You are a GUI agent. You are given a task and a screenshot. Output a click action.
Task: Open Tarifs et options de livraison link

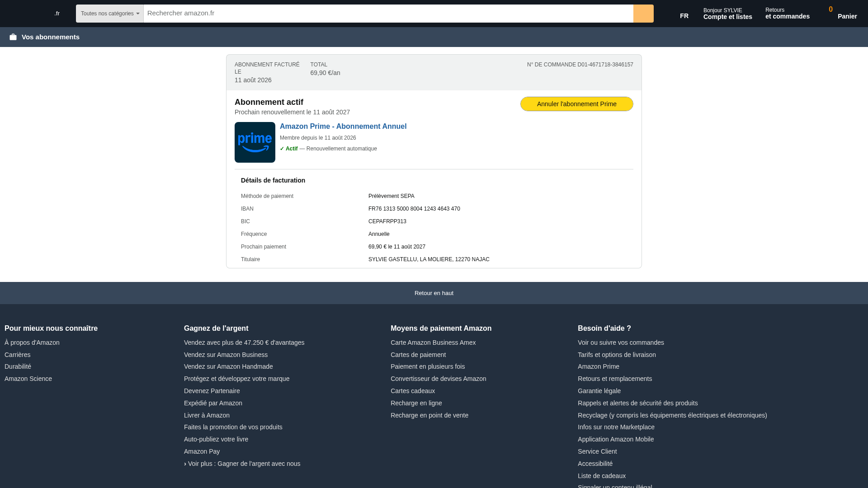tap(617, 355)
